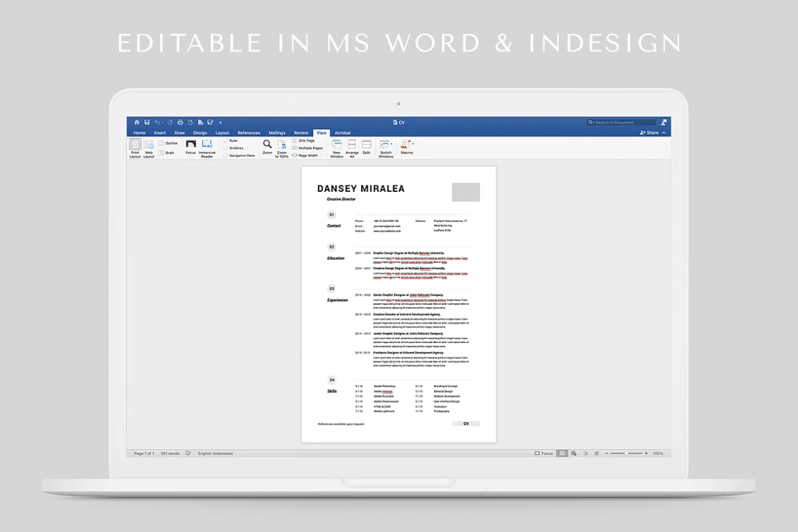Open the Design ribbon tab
Image resolution: width=798 pixels, height=532 pixels.
(200, 133)
